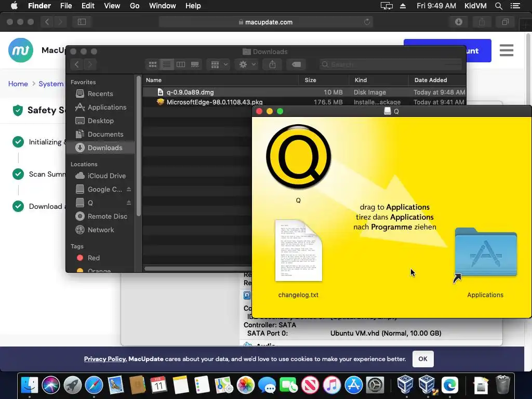Sort files by the Kind column header
This screenshot has height=399, width=532.
[379, 80]
